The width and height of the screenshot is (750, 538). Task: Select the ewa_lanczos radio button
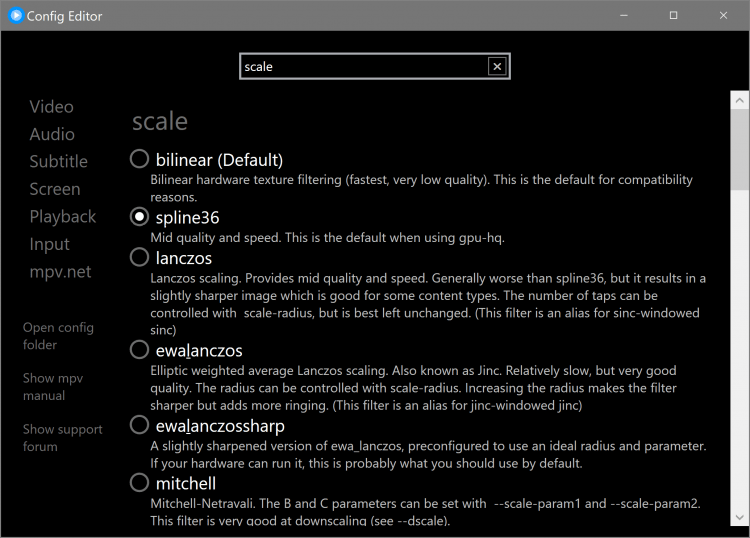click(x=140, y=350)
